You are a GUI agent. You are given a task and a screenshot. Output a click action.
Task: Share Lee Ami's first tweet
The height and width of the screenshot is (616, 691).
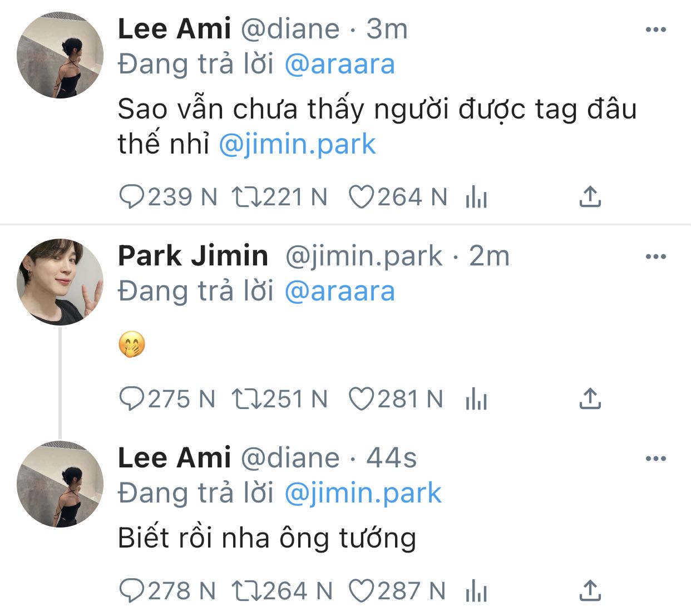tap(590, 197)
